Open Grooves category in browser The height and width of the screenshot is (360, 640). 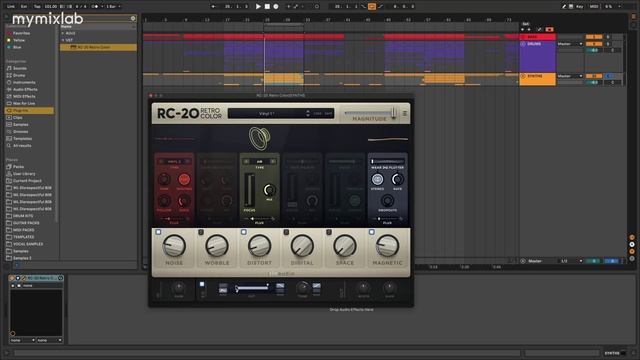[x=20, y=131]
